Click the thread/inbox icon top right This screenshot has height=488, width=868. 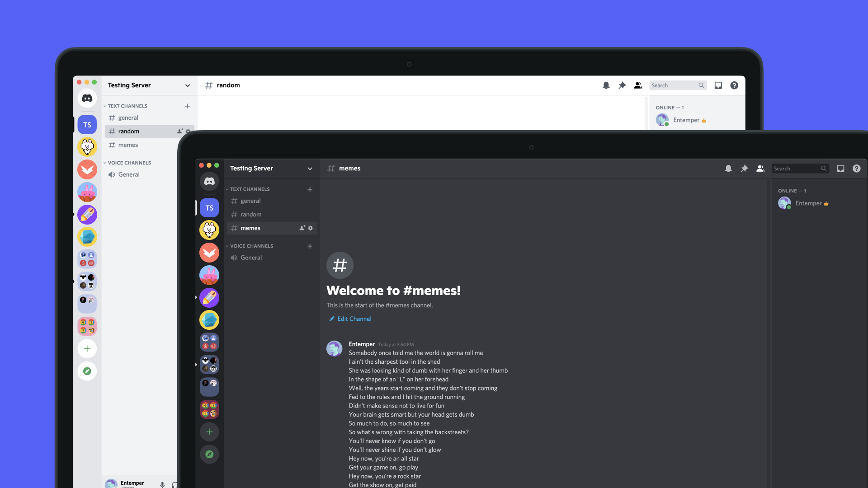click(840, 168)
